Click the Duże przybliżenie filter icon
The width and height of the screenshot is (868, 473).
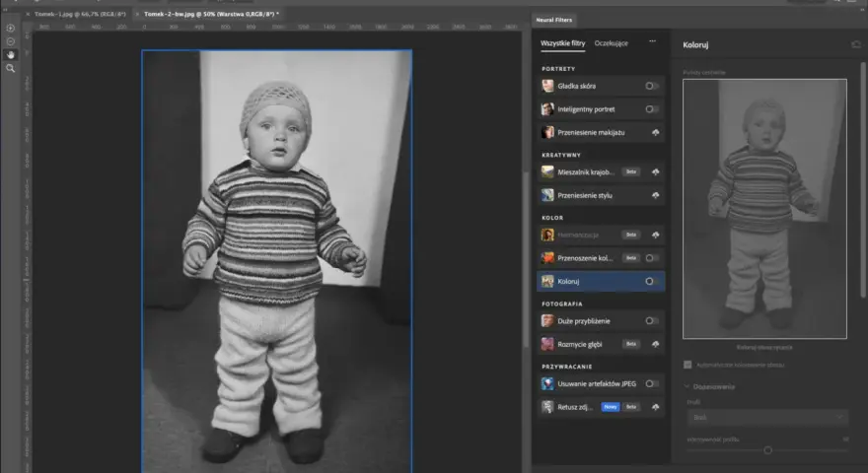(x=547, y=321)
